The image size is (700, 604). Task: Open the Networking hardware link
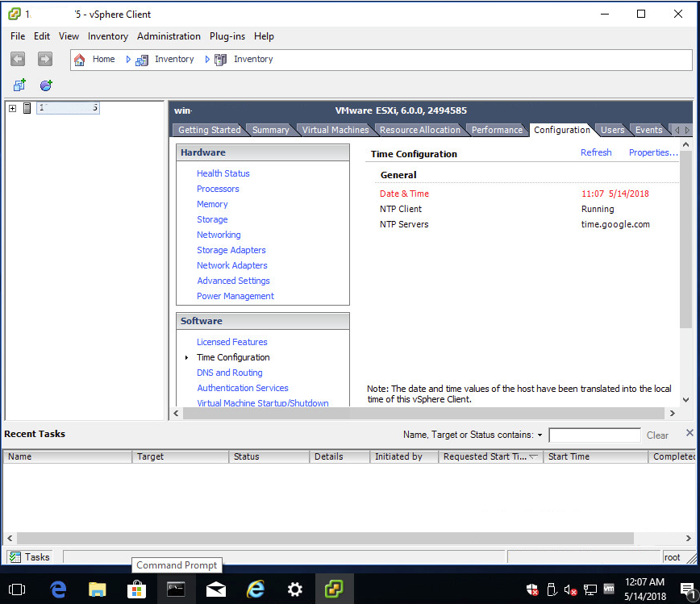[x=219, y=235]
